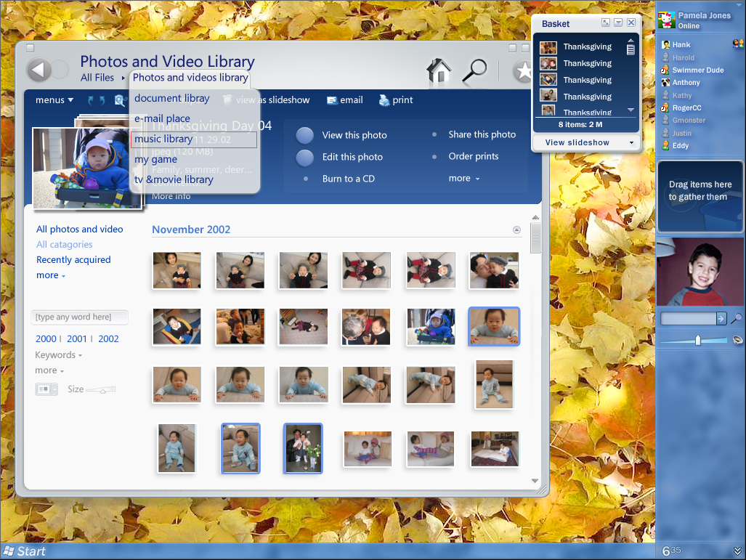Click the All Files breadcrumb
Image resolution: width=746 pixels, height=560 pixels.
point(97,78)
